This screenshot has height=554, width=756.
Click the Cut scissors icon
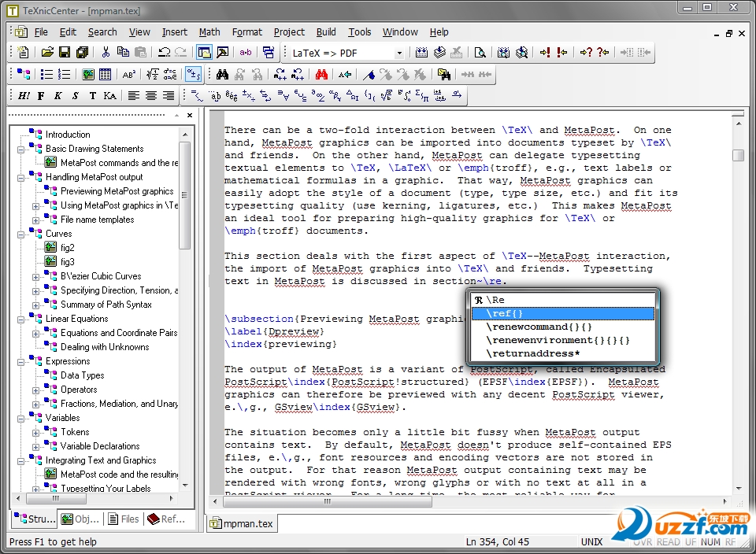[x=106, y=53]
